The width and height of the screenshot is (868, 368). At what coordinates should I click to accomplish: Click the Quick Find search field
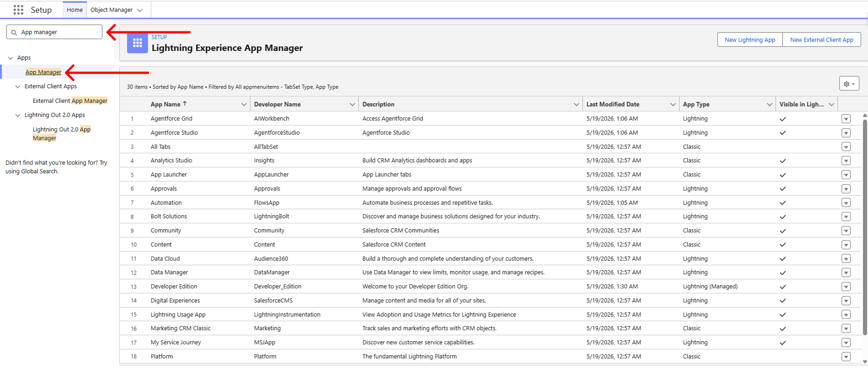pyautogui.click(x=54, y=32)
